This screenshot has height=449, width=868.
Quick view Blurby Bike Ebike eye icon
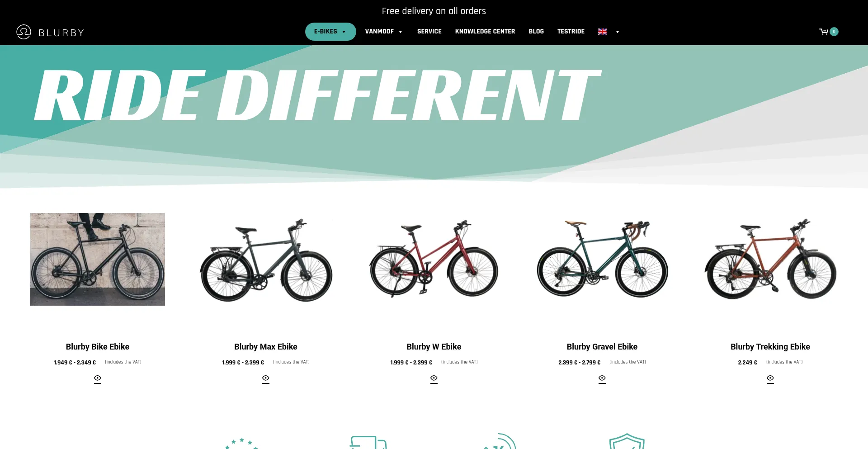pyautogui.click(x=98, y=379)
